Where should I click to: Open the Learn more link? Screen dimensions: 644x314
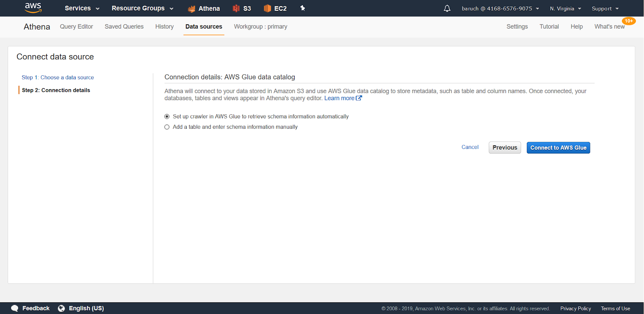pos(339,98)
